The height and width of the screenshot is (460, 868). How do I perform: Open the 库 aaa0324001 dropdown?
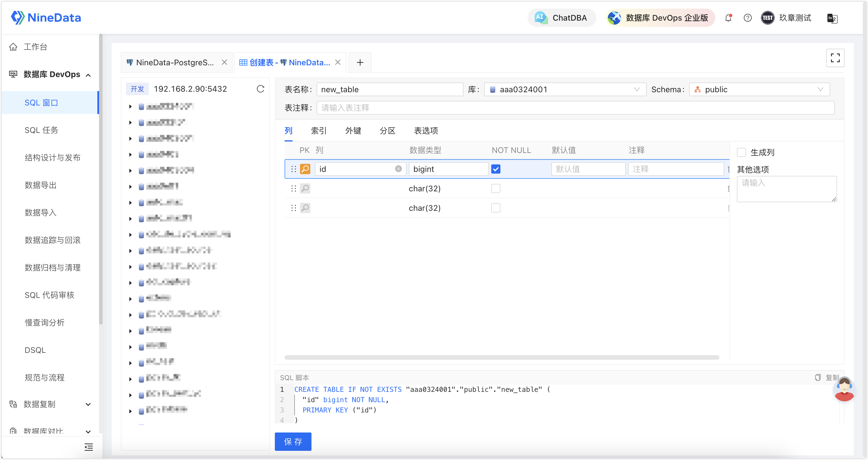[x=565, y=89]
